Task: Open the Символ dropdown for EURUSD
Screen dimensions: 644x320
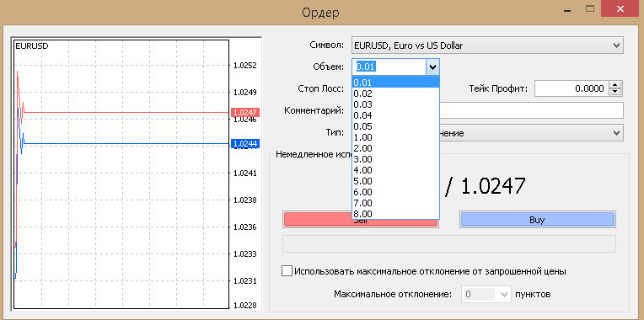Action: pos(487,45)
